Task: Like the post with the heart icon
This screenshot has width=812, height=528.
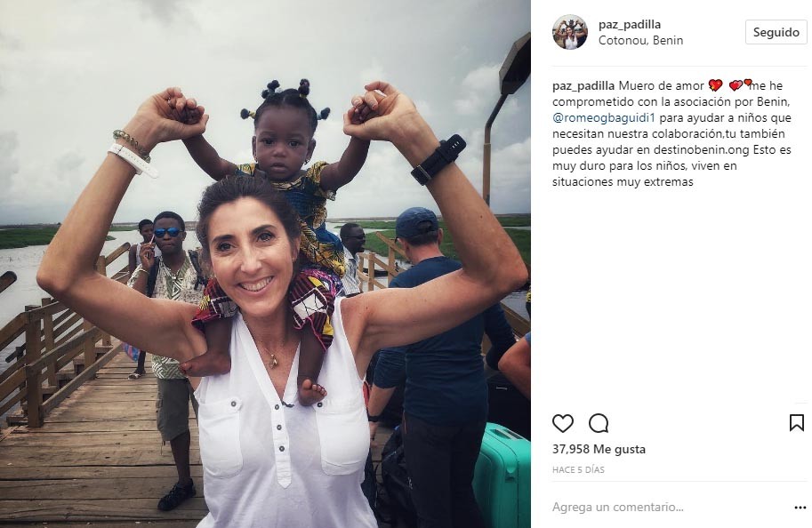Action: pyautogui.click(x=562, y=423)
